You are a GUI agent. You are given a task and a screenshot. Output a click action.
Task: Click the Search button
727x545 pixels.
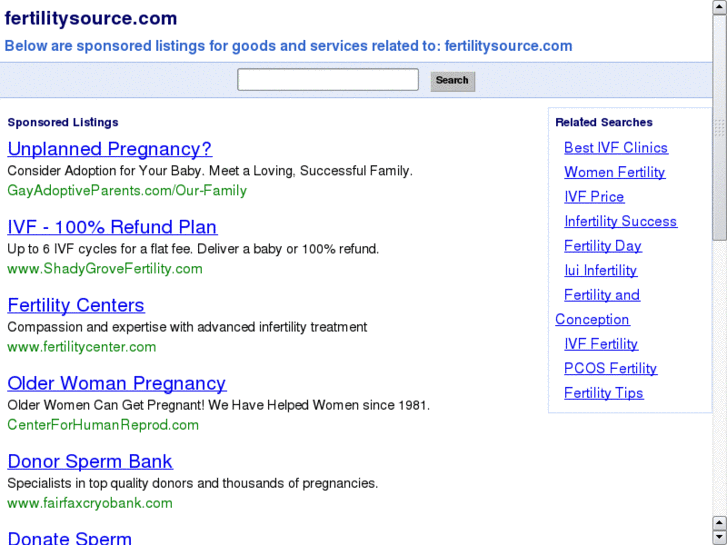453,81
